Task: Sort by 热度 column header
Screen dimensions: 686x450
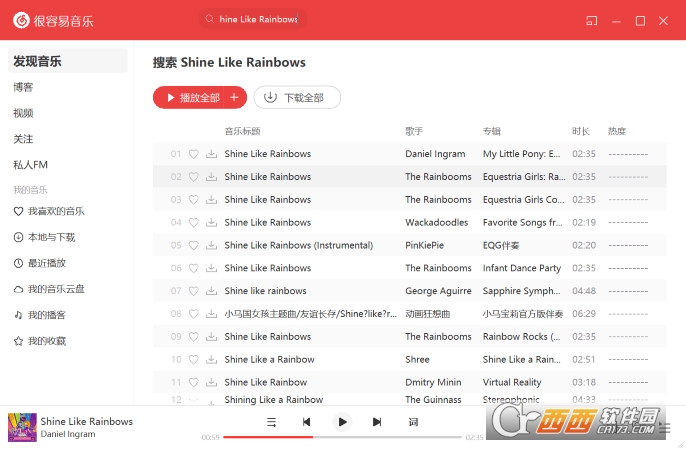Action: point(617,131)
